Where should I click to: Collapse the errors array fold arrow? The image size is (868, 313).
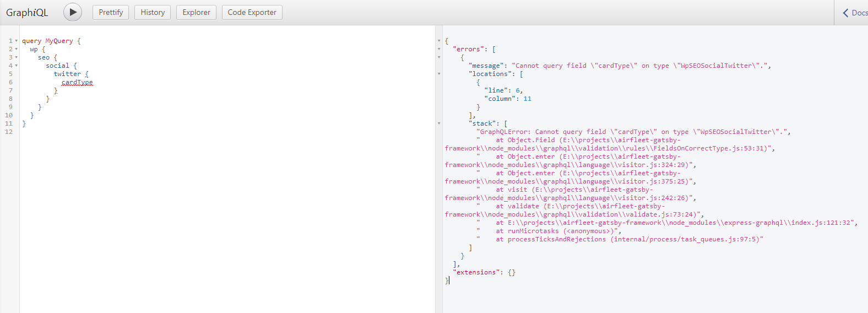439,49
